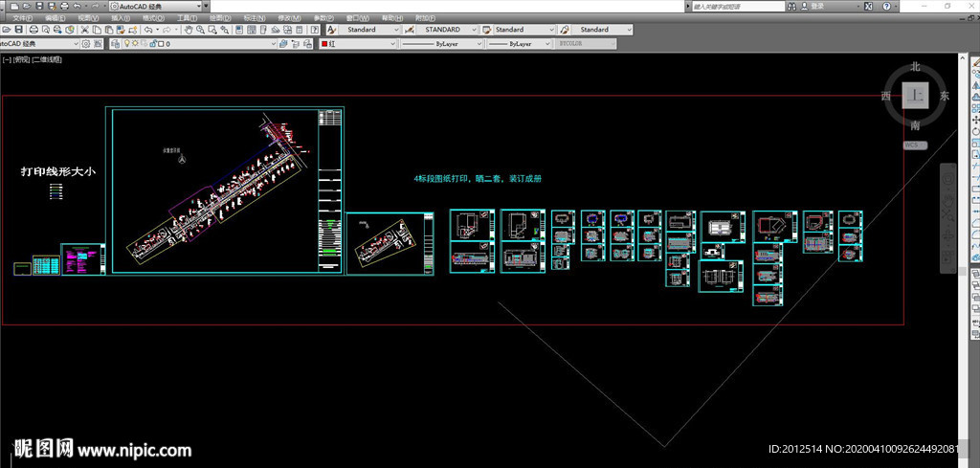
Task: Activate the Pan hand tool
Action: [189, 30]
